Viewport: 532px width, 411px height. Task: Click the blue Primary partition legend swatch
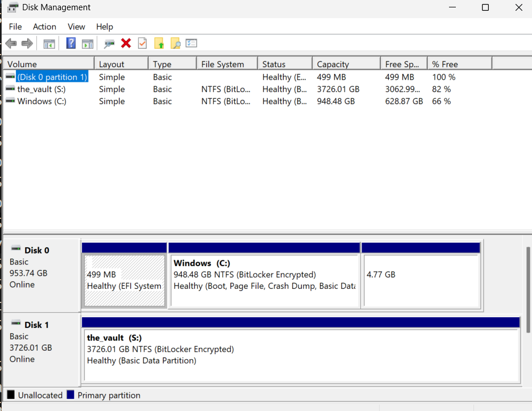point(70,395)
